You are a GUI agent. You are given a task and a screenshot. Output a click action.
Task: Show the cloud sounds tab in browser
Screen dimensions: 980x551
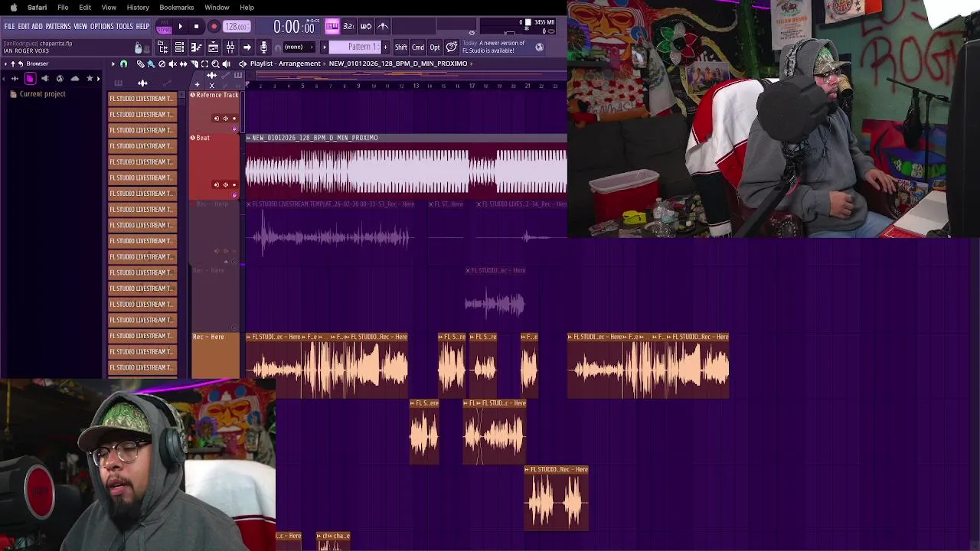pyautogui.click(x=75, y=79)
